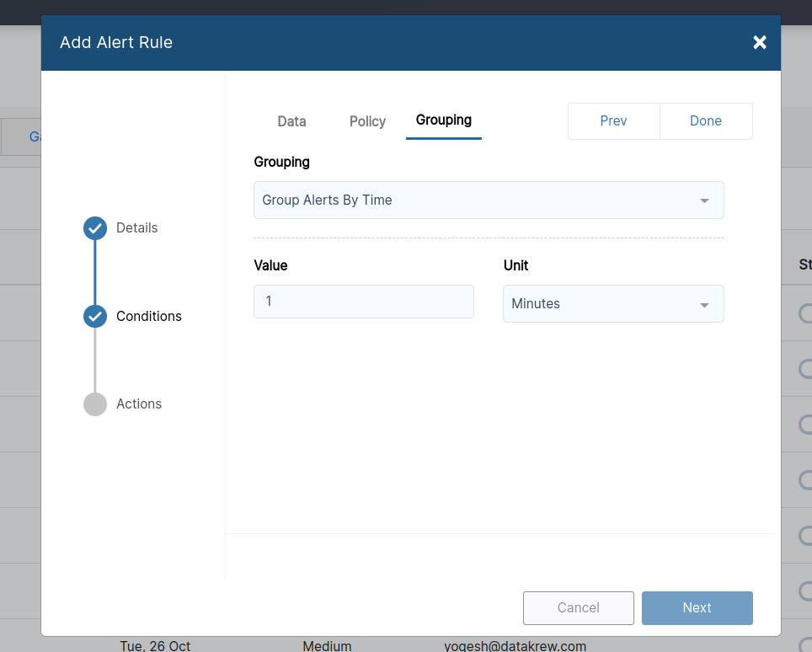812x652 pixels.
Task: Click the Grouping dropdown chevron arrow
Action: point(706,200)
